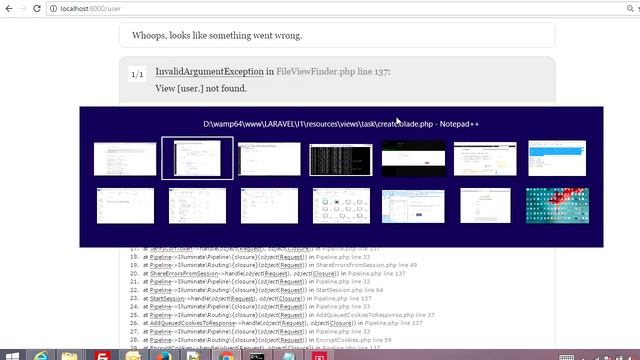The image size is (640, 360).
Task: View site information icon in address bar
Action: (53, 9)
